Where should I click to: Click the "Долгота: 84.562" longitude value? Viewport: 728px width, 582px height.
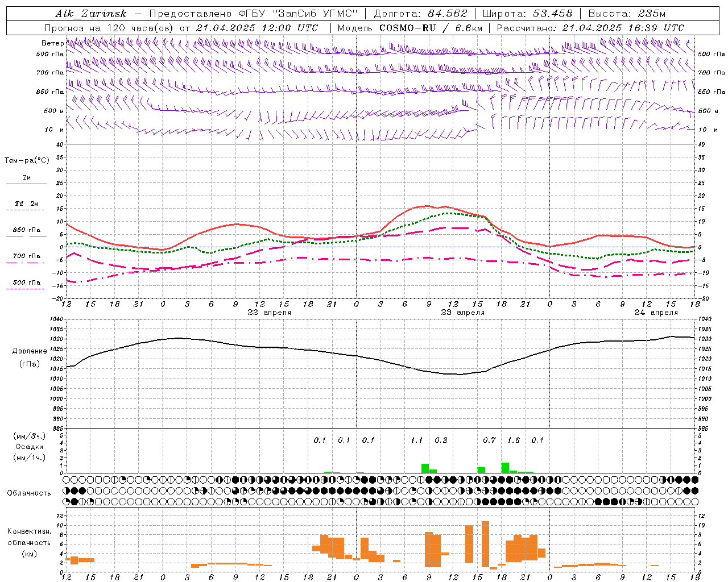click(x=420, y=14)
